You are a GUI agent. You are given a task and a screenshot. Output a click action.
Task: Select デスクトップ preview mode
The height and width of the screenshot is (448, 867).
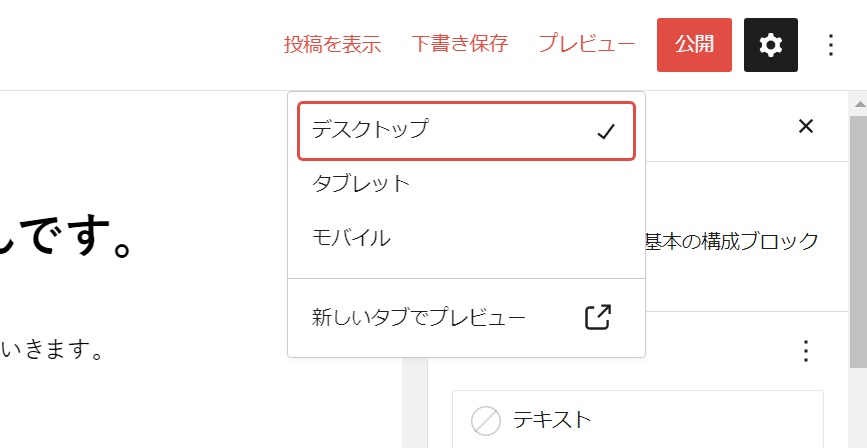click(369, 129)
